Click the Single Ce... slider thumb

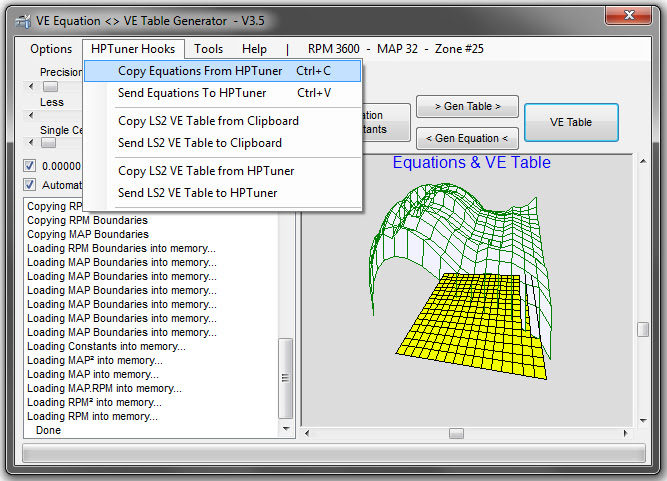pyautogui.click(x=48, y=143)
